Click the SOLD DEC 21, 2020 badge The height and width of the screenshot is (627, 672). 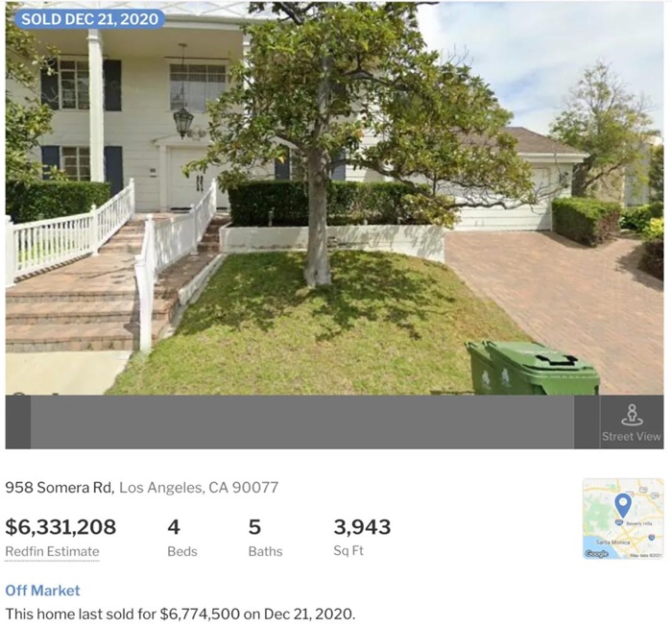(x=90, y=19)
